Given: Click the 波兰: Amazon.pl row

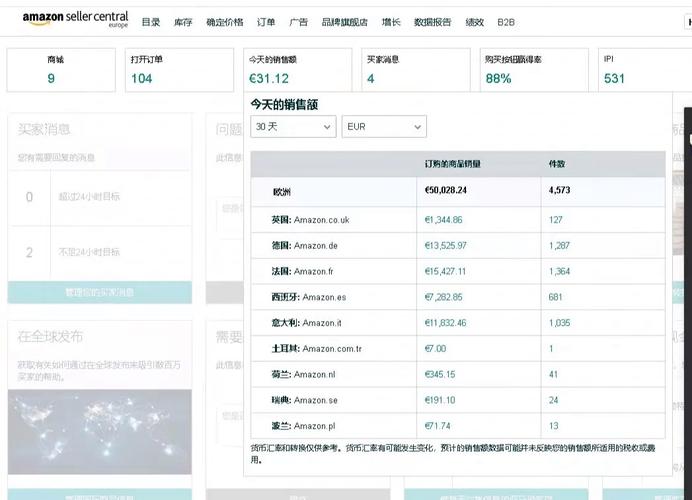Looking at the screenshot, I should [x=458, y=426].
